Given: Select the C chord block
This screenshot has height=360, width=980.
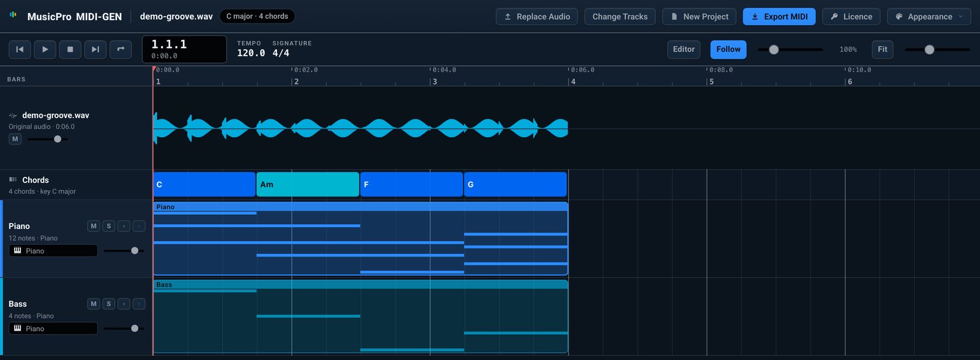Looking at the screenshot, I should [204, 184].
